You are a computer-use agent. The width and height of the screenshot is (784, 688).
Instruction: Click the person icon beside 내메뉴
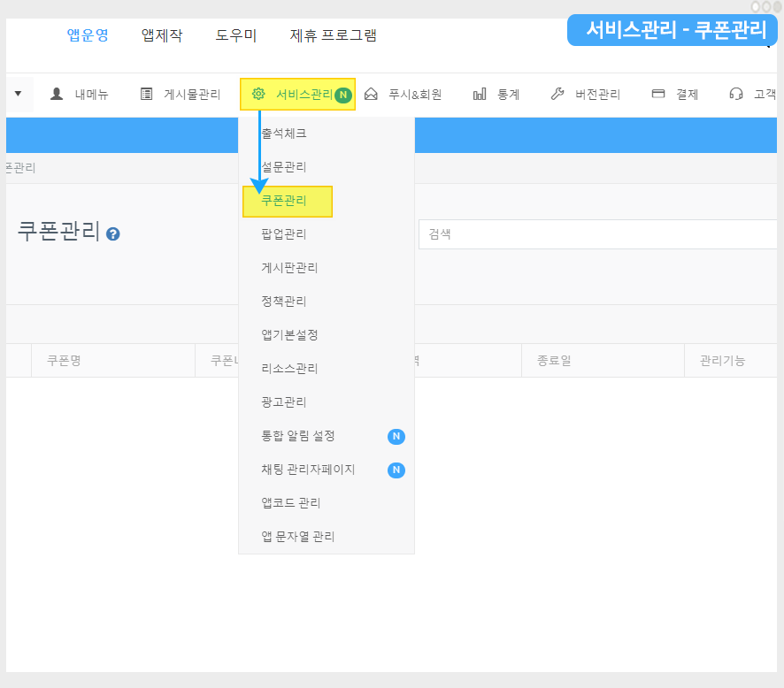(x=57, y=95)
